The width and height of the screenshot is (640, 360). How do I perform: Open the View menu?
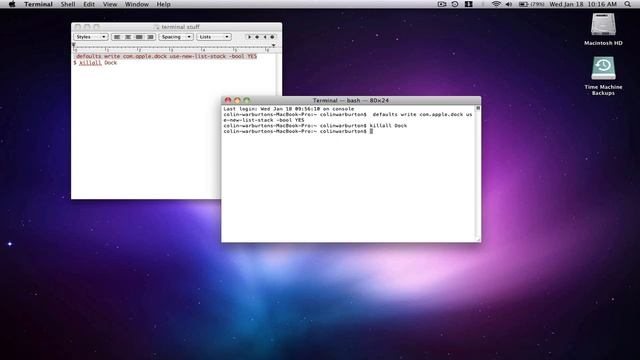coord(110,4)
